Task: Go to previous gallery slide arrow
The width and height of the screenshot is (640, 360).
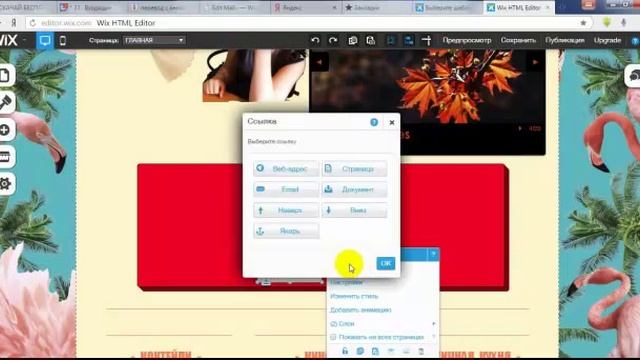Action: coord(320,62)
